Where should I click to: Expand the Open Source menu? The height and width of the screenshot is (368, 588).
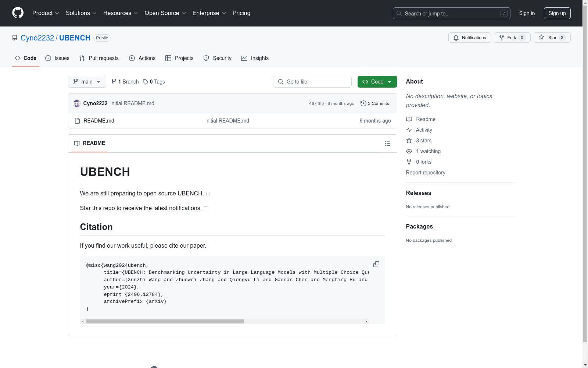[165, 13]
